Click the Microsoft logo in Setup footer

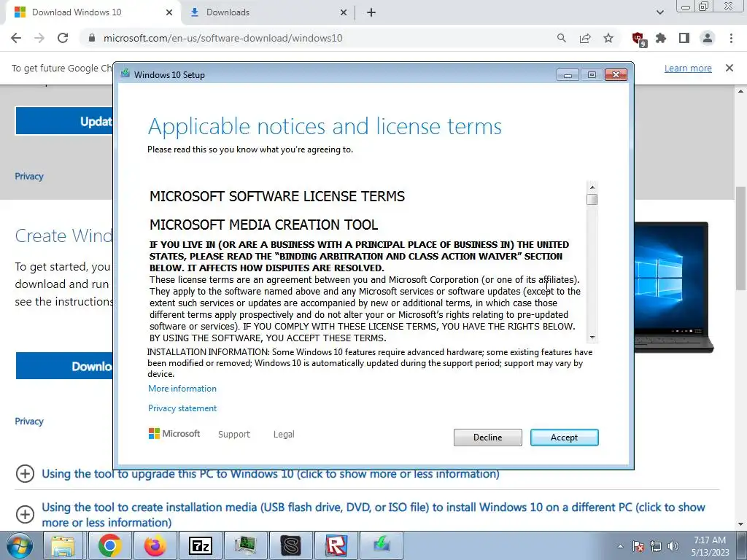click(x=174, y=434)
